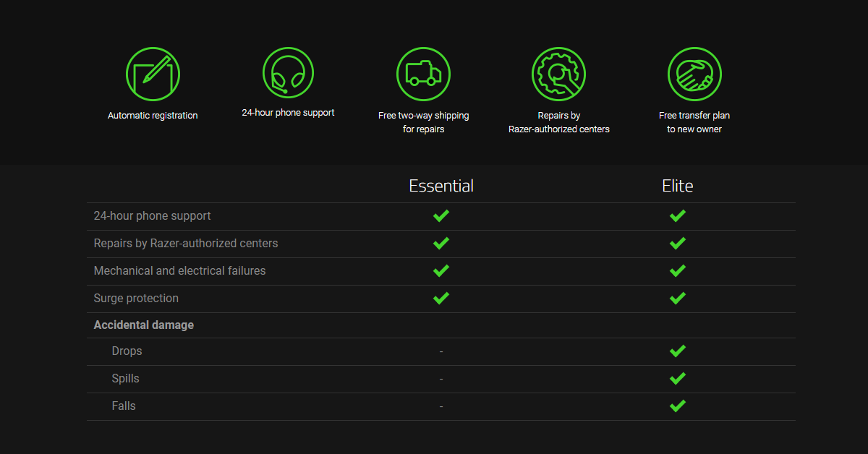Click Elite checkmark in Repairs by Razer-authorized centers row

(x=678, y=243)
